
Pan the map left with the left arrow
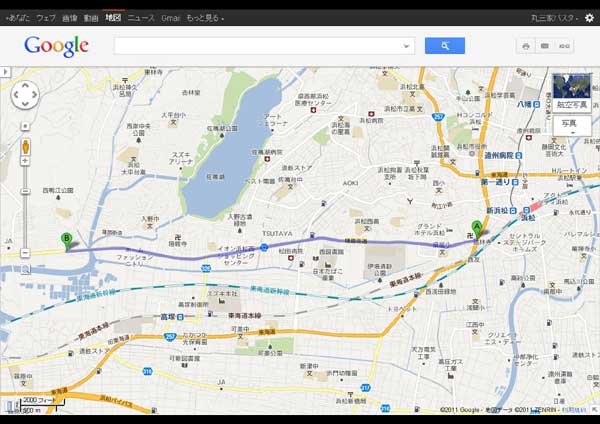point(16,95)
